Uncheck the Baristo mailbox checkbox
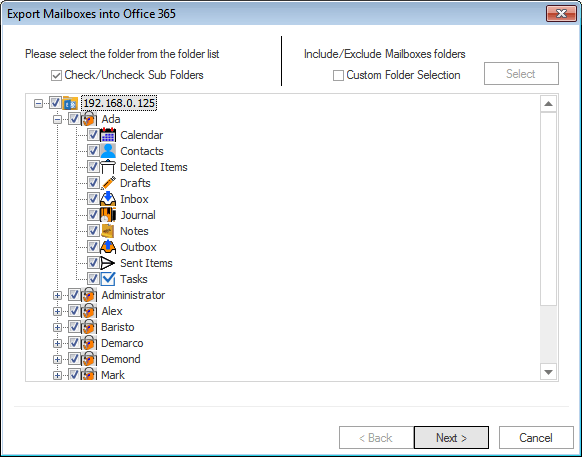This screenshot has height=457, width=582. coord(74,327)
